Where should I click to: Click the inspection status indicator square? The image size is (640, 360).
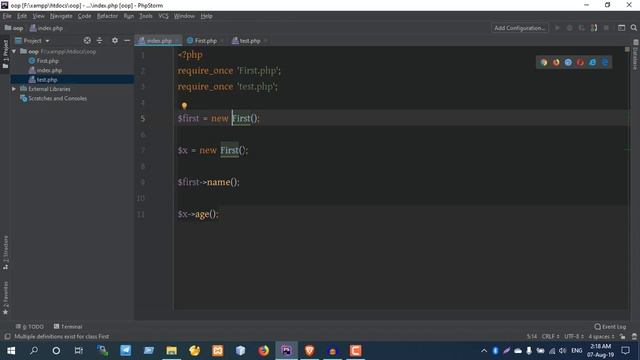627,49
